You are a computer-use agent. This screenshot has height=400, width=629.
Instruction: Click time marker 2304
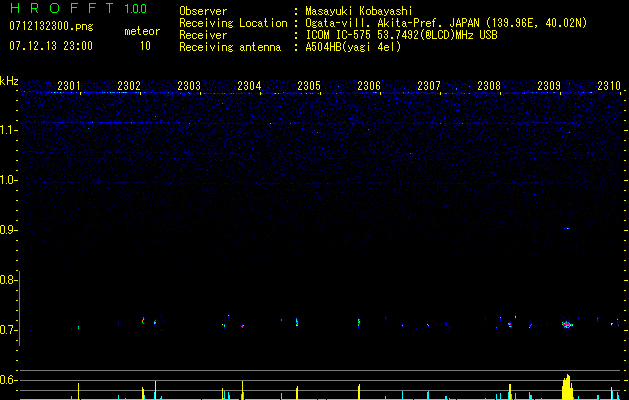pos(249,85)
